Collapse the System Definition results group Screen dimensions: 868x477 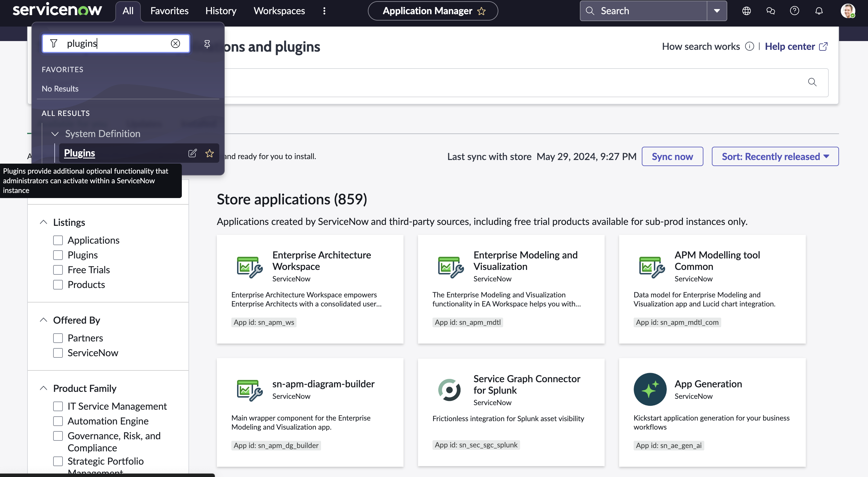55,134
